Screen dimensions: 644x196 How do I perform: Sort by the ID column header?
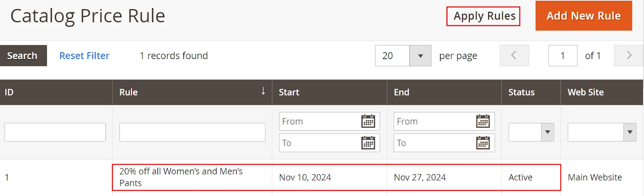[x=9, y=92]
